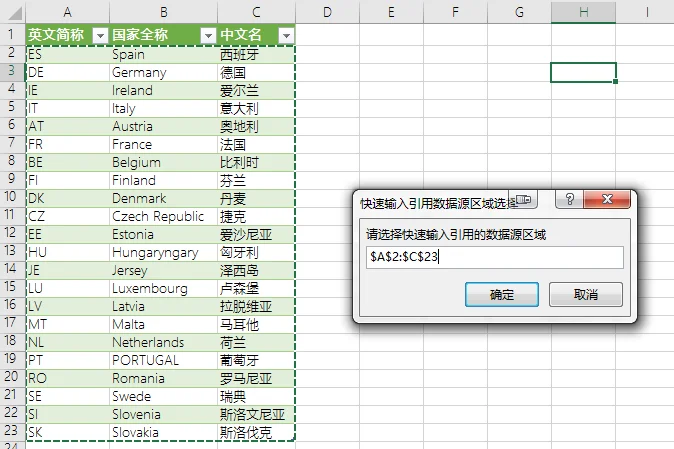Click cell containing 德国
This screenshot has height=449, width=674.
[256, 72]
